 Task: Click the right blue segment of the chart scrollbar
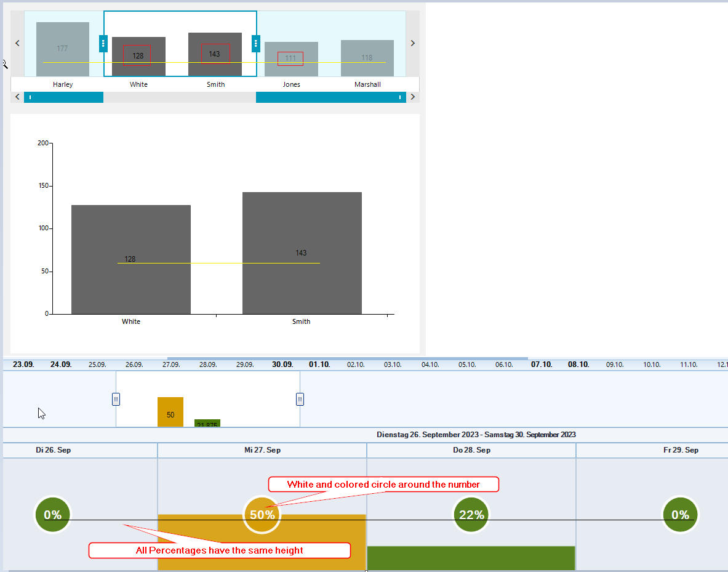330,97
